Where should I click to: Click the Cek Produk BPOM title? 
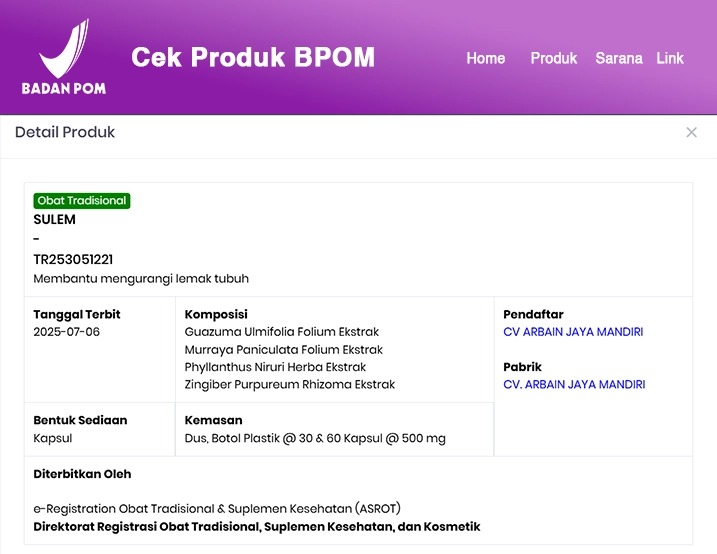click(253, 57)
